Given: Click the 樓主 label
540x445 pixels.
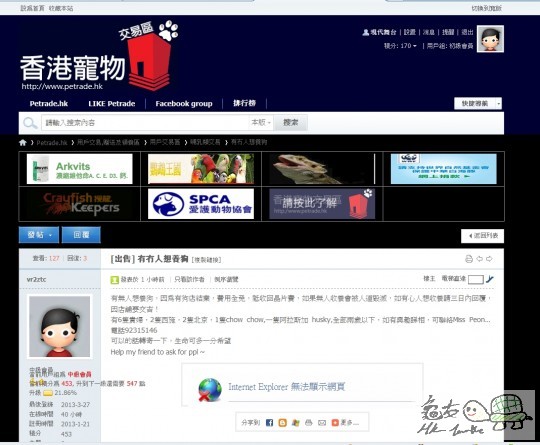Looking at the screenshot, I should pyautogui.click(x=429, y=279).
